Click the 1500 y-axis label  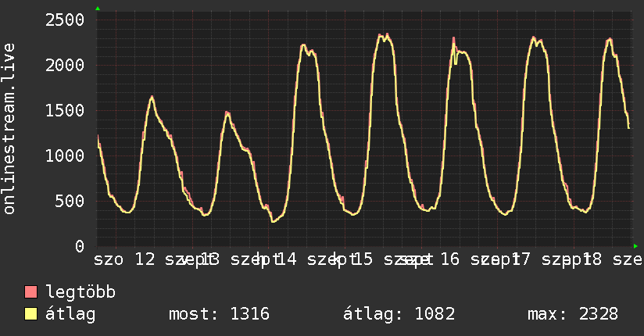65,110
